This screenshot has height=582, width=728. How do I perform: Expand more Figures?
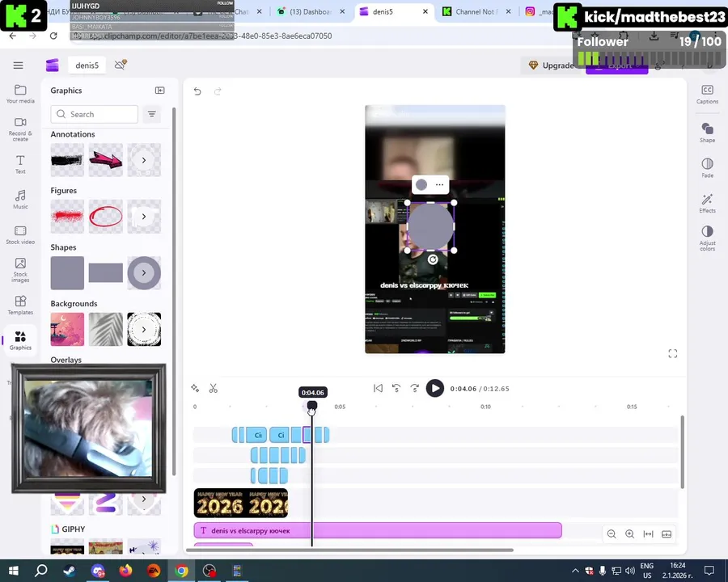[144, 217]
